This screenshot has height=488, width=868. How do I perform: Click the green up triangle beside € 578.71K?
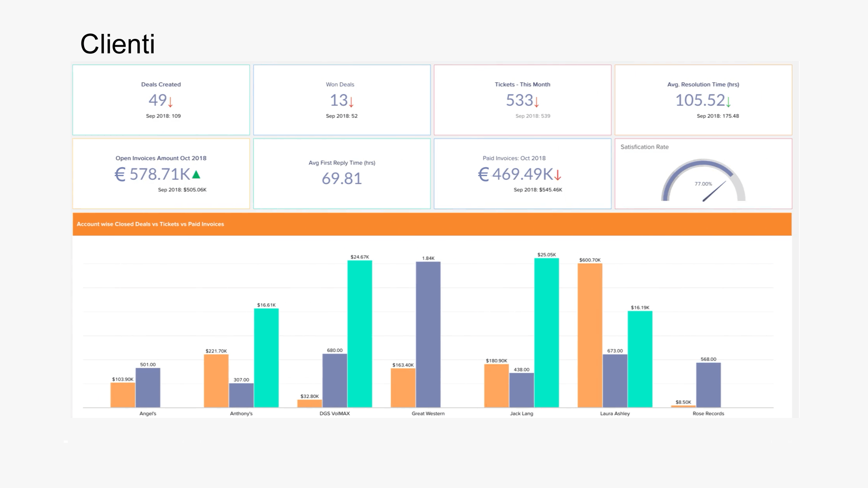pos(196,174)
